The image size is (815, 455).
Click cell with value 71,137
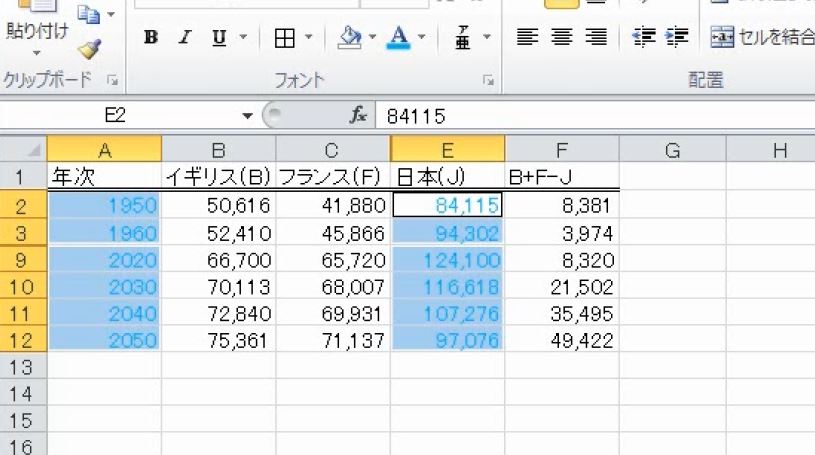333,340
